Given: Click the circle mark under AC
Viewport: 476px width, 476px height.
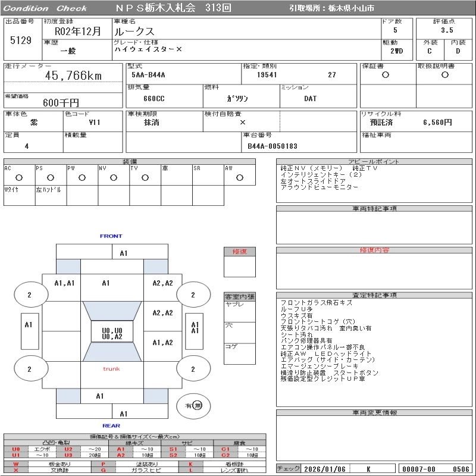Looking at the screenshot, I should pos(19,177).
